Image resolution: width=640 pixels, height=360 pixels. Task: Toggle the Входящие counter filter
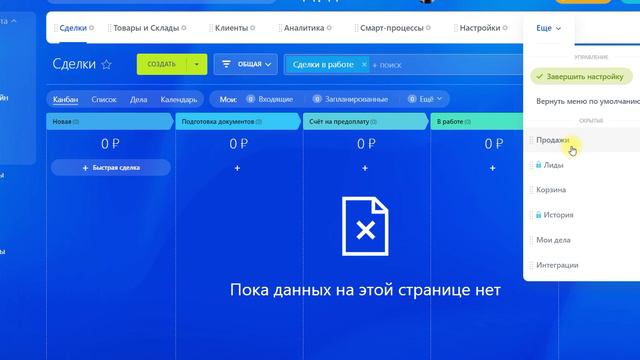270,99
